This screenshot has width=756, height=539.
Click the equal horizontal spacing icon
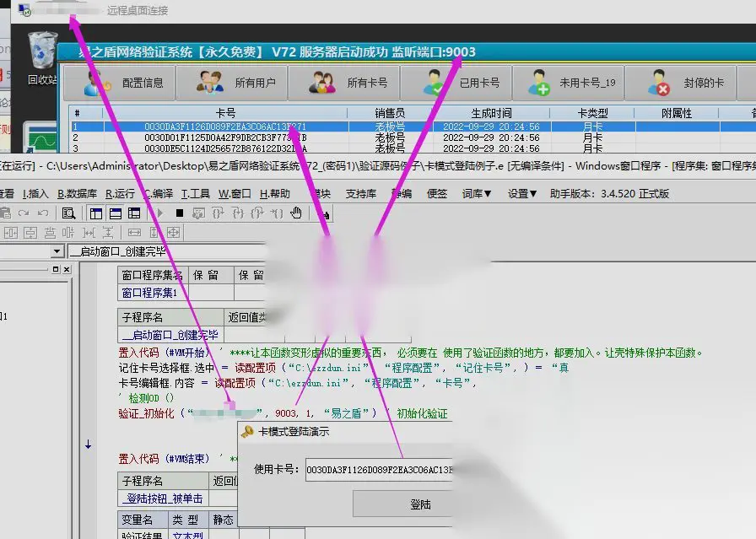(x=89, y=233)
